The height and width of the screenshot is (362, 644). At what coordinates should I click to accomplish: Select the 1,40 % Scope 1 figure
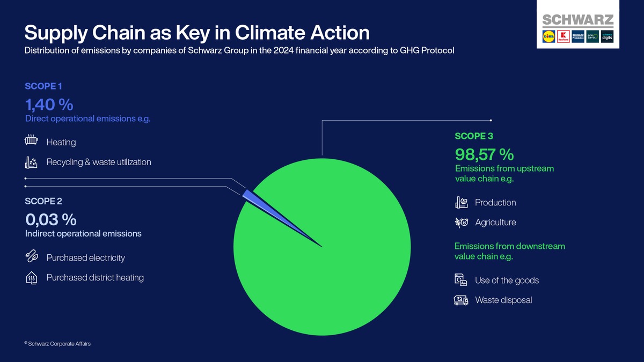49,104
